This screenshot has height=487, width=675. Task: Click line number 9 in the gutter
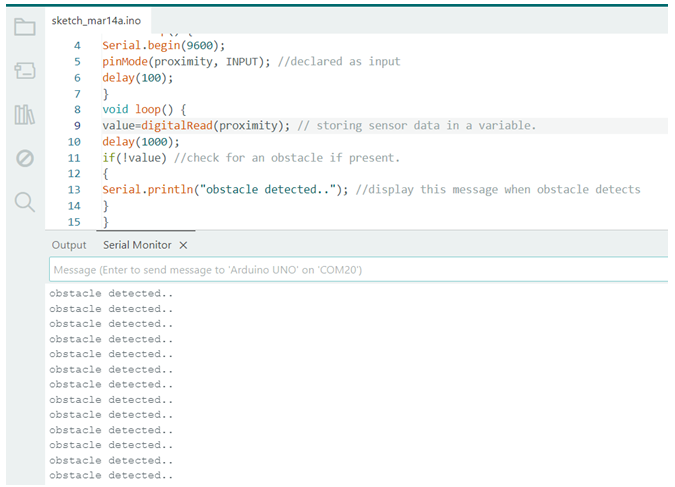pos(77,126)
